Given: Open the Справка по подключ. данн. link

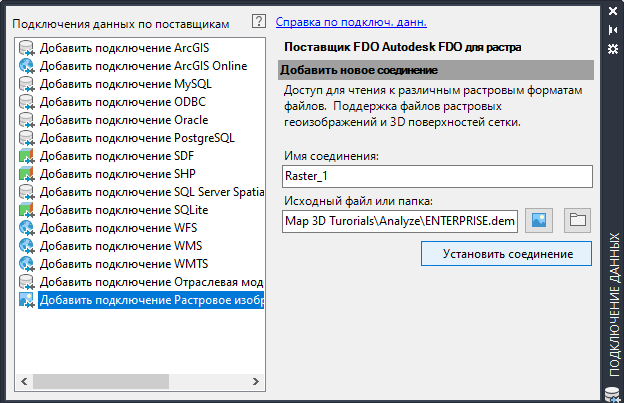Looking at the screenshot, I should 351,21.
